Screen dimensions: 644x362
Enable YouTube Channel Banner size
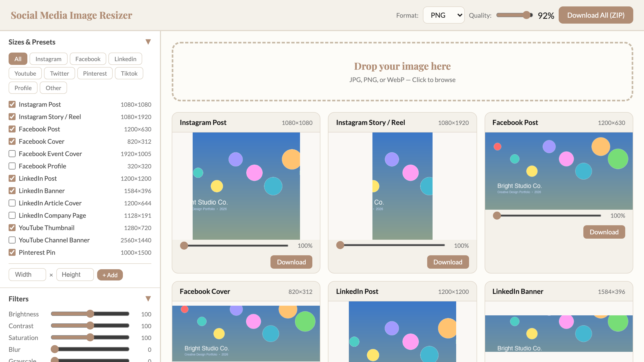12,240
